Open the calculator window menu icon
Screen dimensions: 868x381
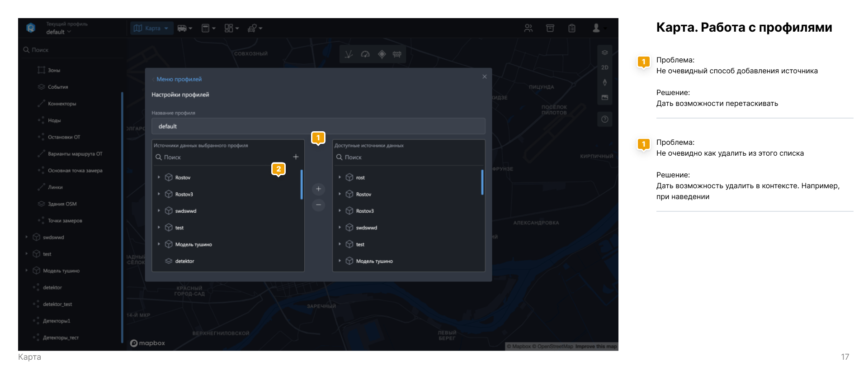(208, 28)
